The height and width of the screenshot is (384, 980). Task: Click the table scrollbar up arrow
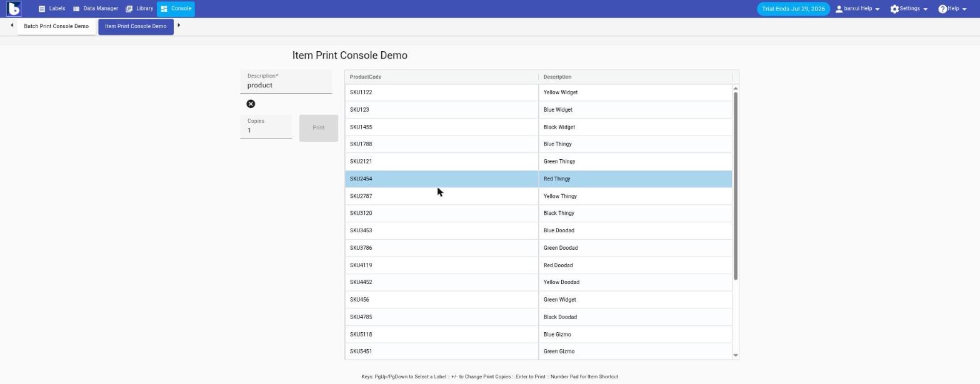[x=736, y=88]
